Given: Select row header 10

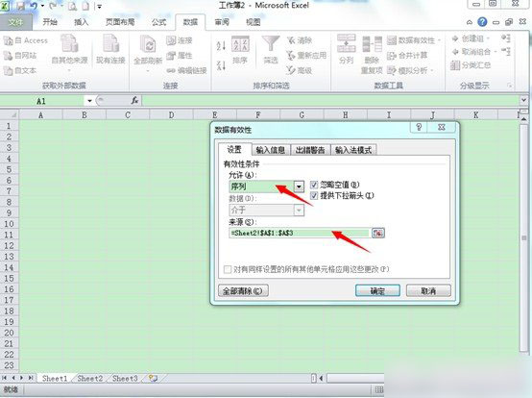Looking at the screenshot, I should [x=10, y=224].
